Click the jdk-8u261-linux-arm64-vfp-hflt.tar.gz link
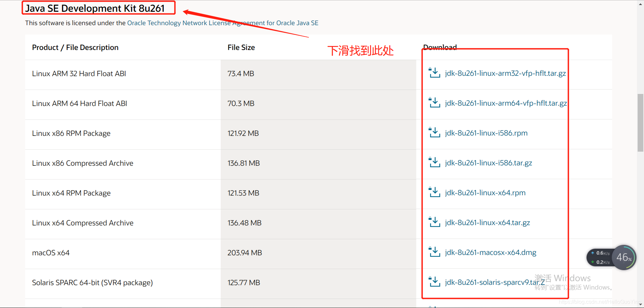The width and height of the screenshot is (644, 308). [x=506, y=103]
